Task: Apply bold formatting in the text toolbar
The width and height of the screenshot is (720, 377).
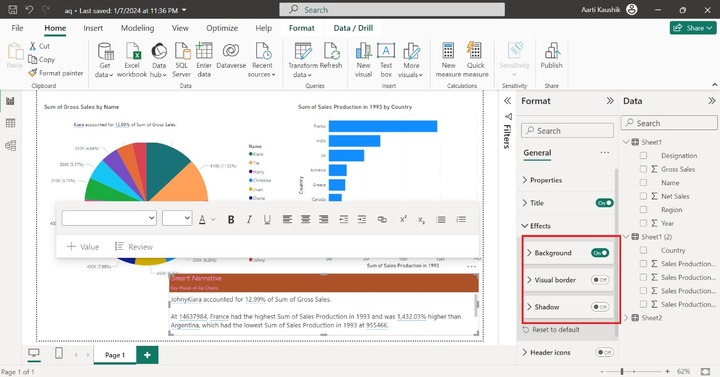Action: [231, 219]
